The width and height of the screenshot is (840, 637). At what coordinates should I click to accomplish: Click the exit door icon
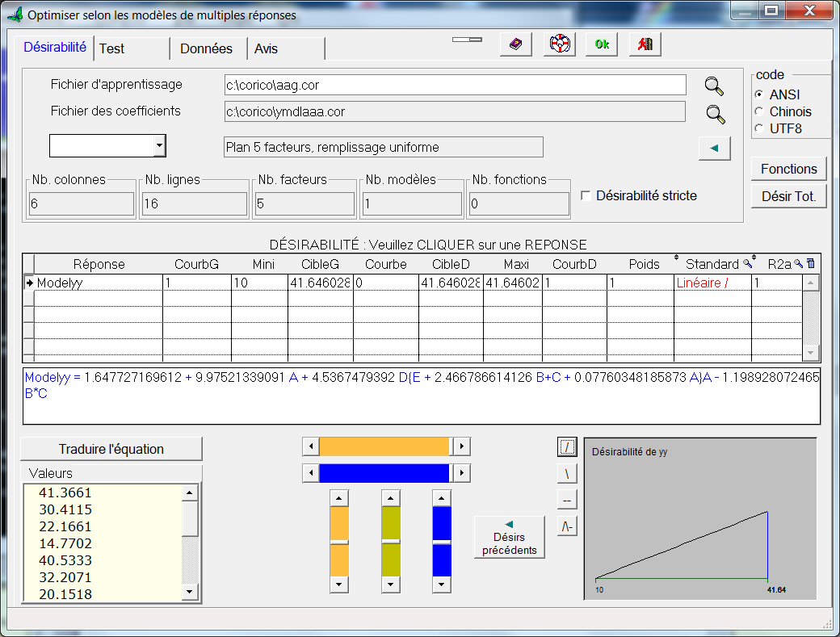tap(645, 44)
